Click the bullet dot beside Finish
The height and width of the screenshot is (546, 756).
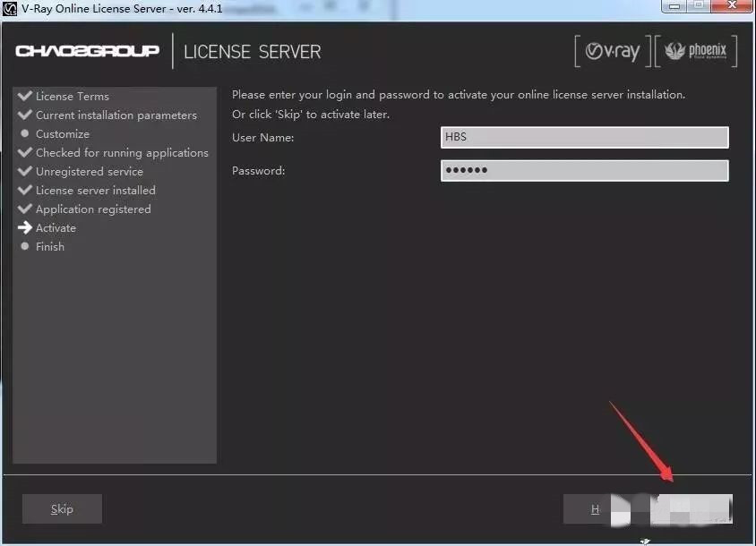click(x=25, y=247)
